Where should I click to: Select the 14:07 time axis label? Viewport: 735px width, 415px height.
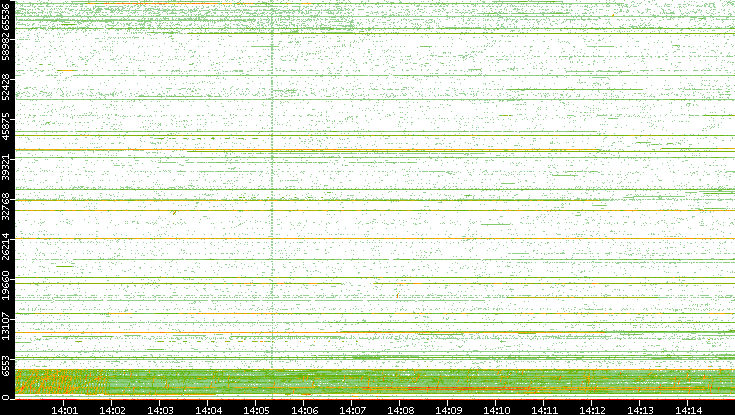(x=352, y=408)
